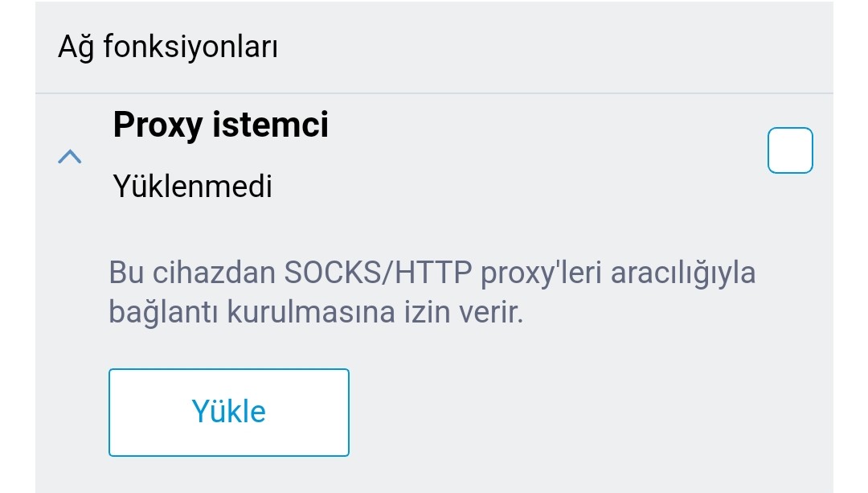Click the word Proxy in the component title
Viewport: 868px width, 493px height.
coord(158,125)
